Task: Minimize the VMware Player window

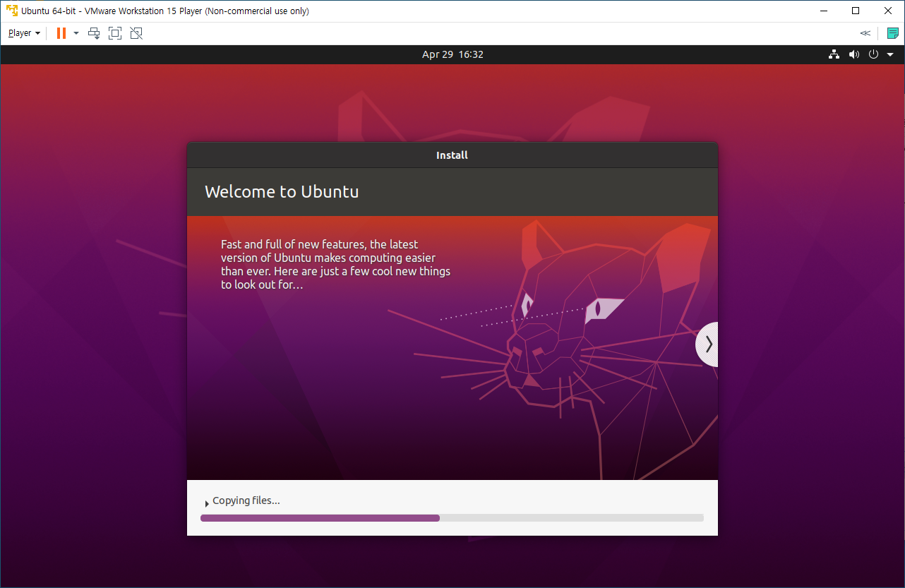Action: click(x=822, y=11)
